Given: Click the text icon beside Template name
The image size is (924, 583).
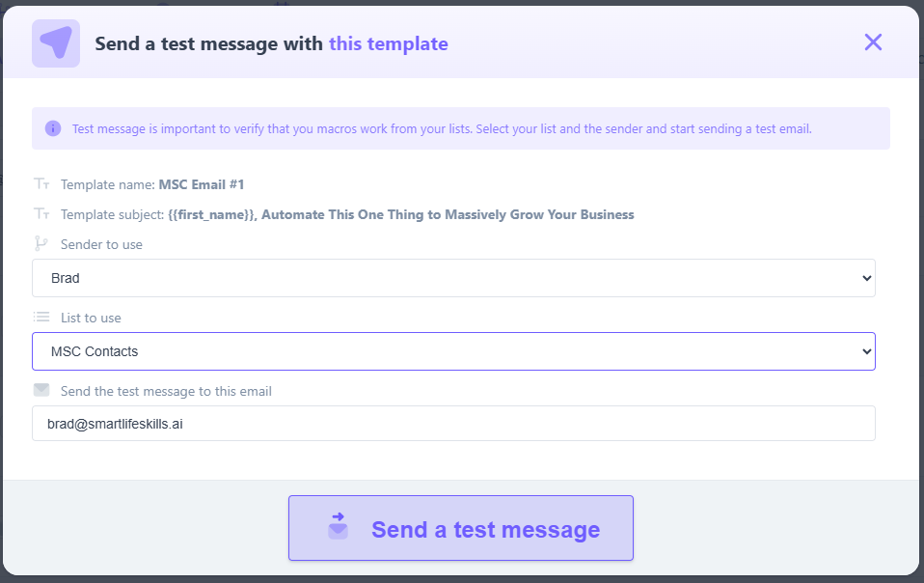Looking at the screenshot, I should pos(41,183).
